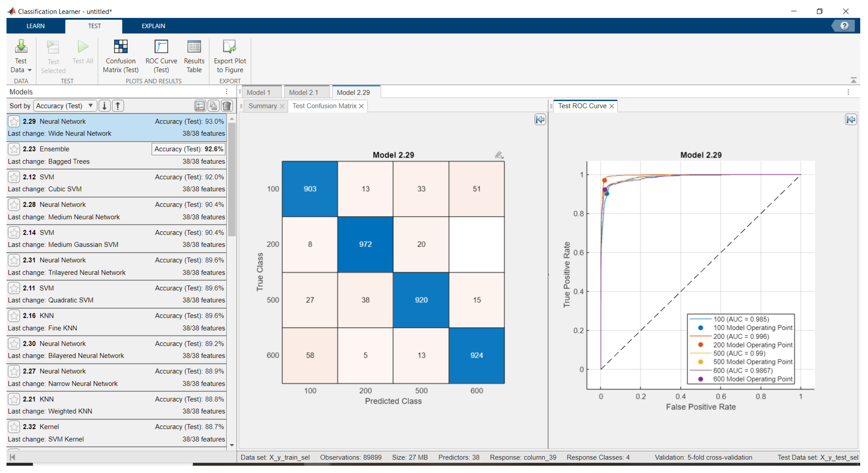Open Models panel three-dot options menu
This screenshot has height=473, width=868.
click(x=227, y=92)
